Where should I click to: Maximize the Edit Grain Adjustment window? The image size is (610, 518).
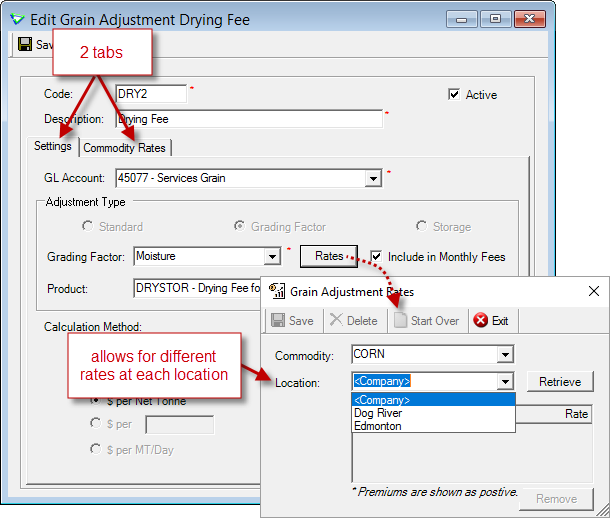pyautogui.click(x=495, y=19)
